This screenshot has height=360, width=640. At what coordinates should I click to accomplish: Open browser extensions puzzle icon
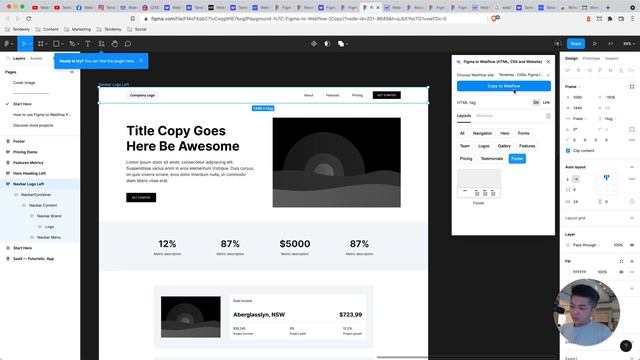610,18
